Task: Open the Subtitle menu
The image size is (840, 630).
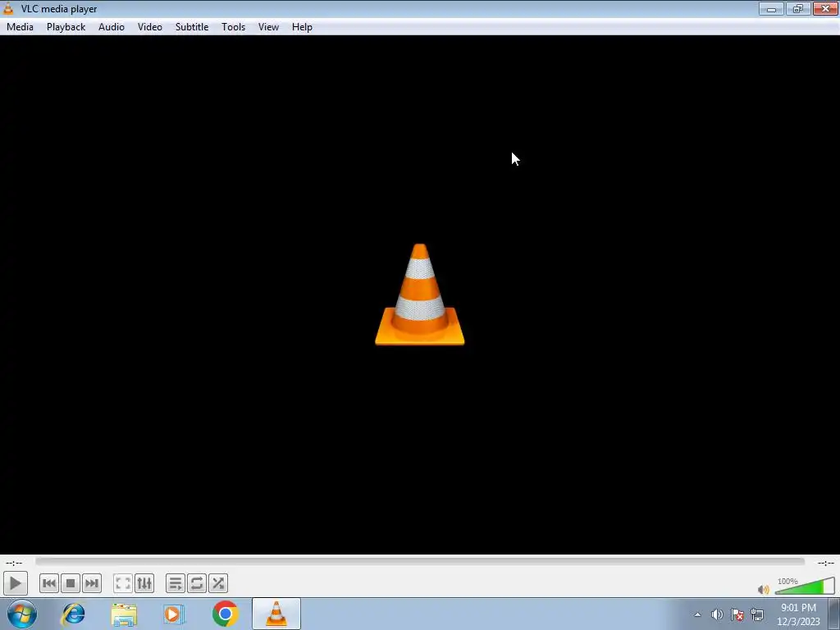Action: point(192,27)
